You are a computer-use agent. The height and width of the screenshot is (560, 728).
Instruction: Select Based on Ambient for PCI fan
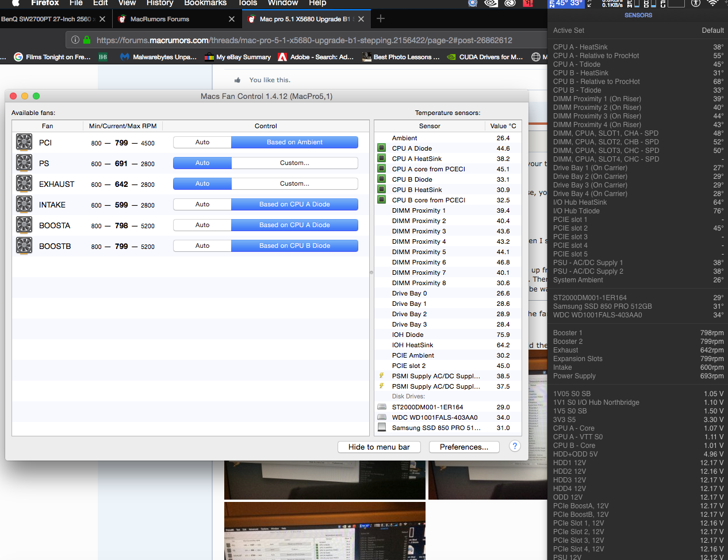[x=294, y=142]
